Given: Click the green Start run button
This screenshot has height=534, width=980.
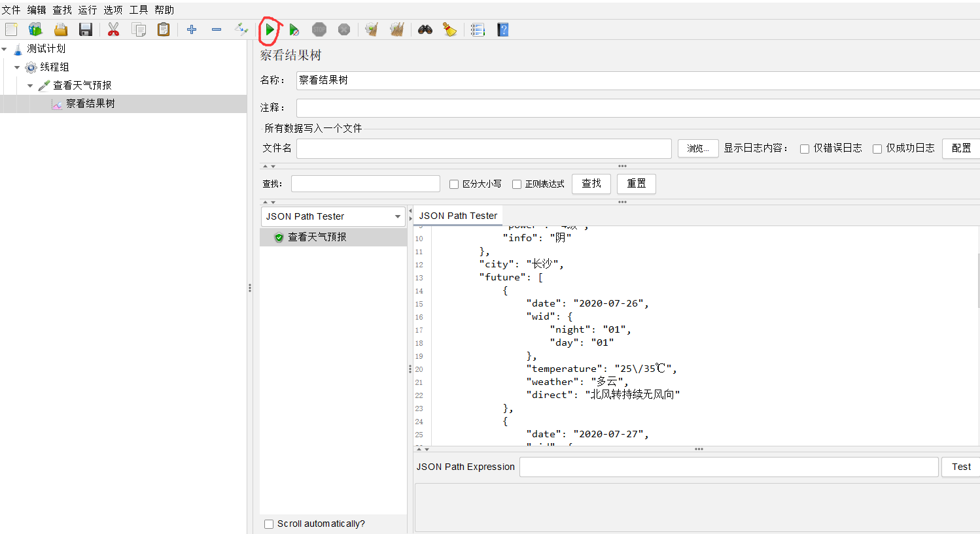Looking at the screenshot, I should [270, 30].
